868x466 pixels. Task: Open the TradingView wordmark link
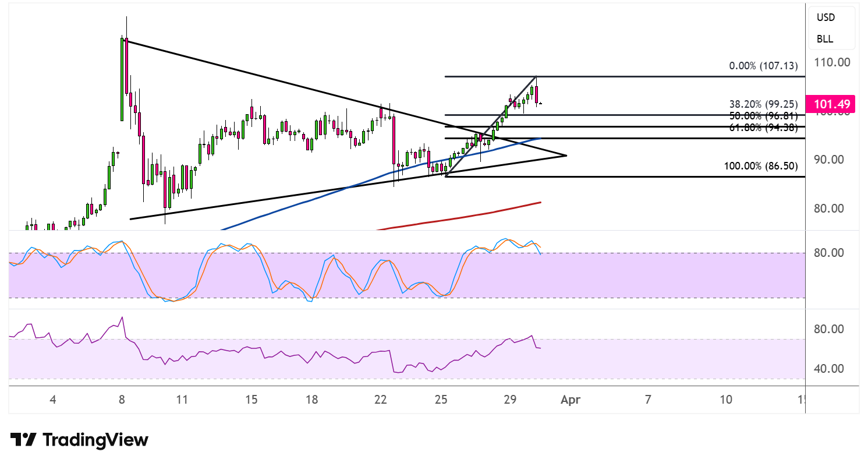[95, 440]
